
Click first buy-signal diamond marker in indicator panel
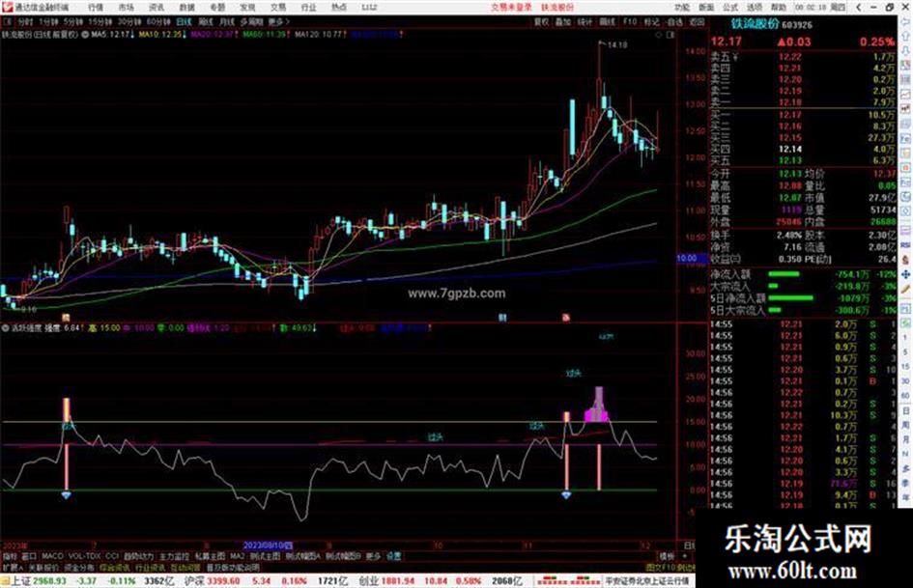click(66, 495)
